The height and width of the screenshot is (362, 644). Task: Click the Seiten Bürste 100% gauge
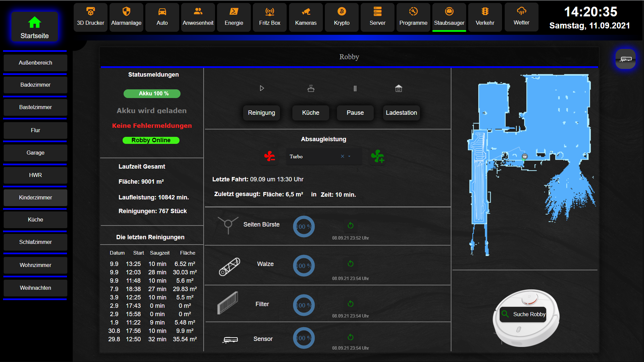click(x=304, y=227)
